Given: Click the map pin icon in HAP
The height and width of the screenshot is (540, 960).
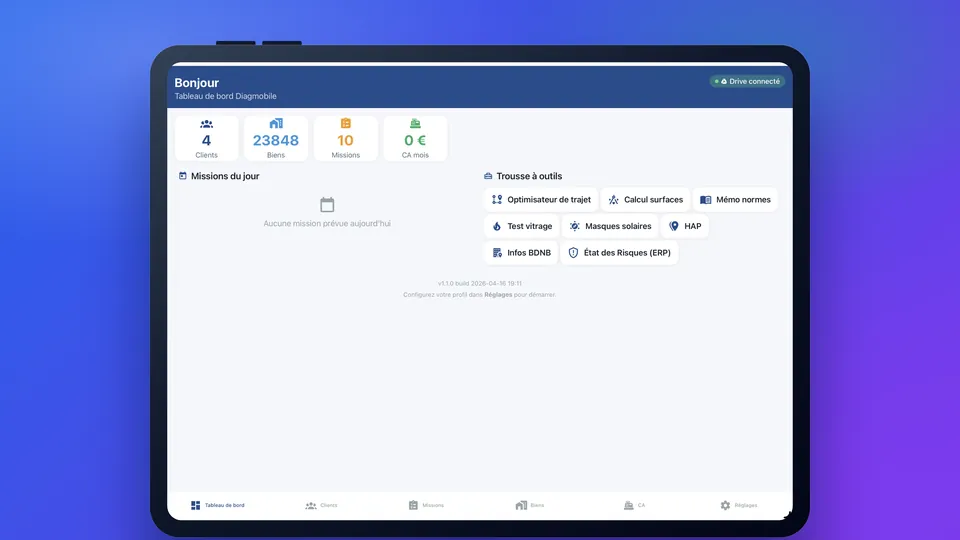Looking at the screenshot, I should coord(673,226).
